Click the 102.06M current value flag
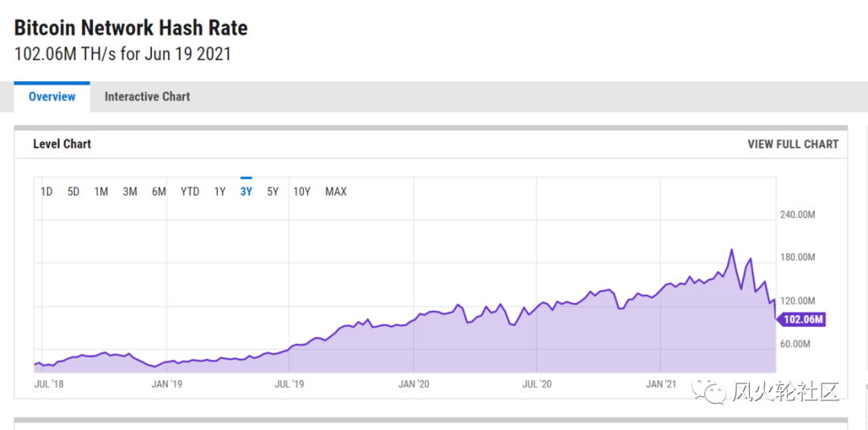The height and width of the screenshot is (430, 868). (x=801, y=319)
